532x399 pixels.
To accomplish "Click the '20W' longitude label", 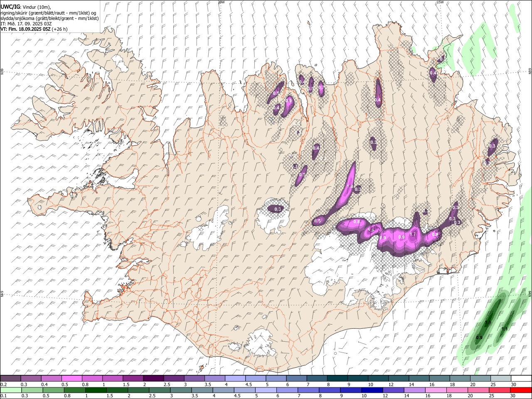I will pos(222,2).
